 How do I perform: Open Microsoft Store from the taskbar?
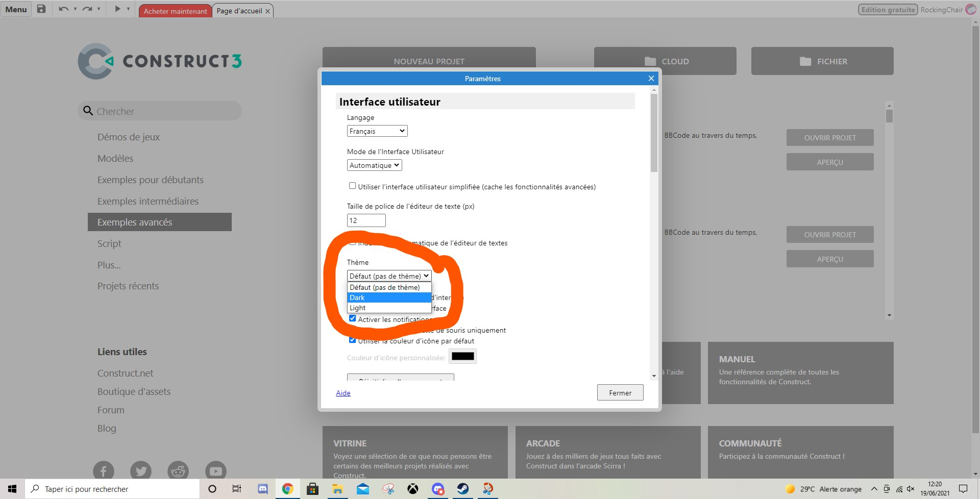312,489
